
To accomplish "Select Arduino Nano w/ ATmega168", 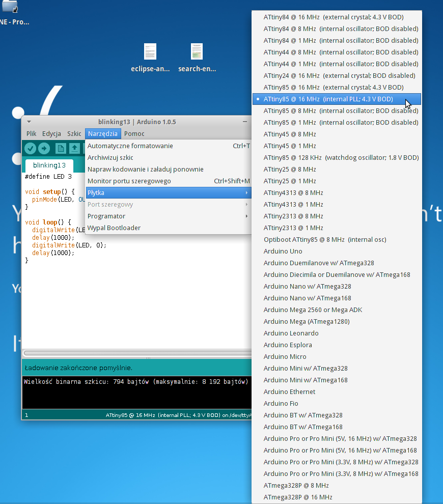I will pos(337,298).
